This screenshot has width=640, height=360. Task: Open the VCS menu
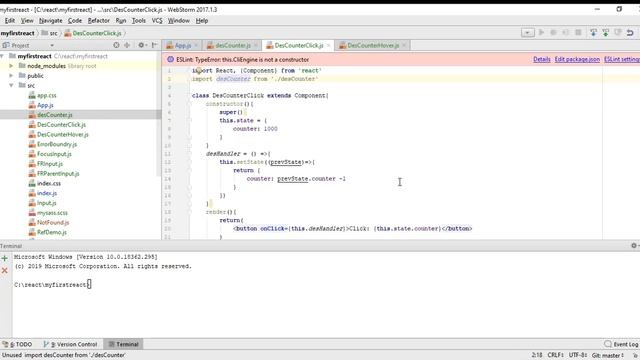coord(157,20)
